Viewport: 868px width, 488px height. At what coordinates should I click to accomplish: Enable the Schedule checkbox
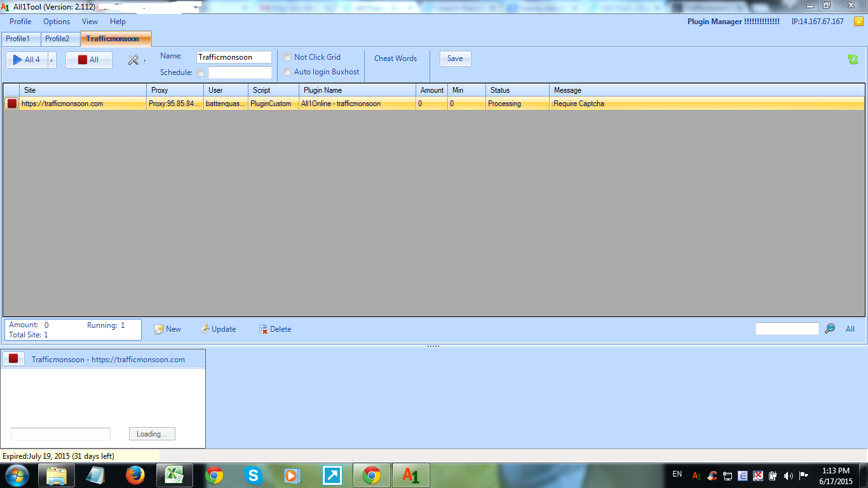tap(201, 72)
